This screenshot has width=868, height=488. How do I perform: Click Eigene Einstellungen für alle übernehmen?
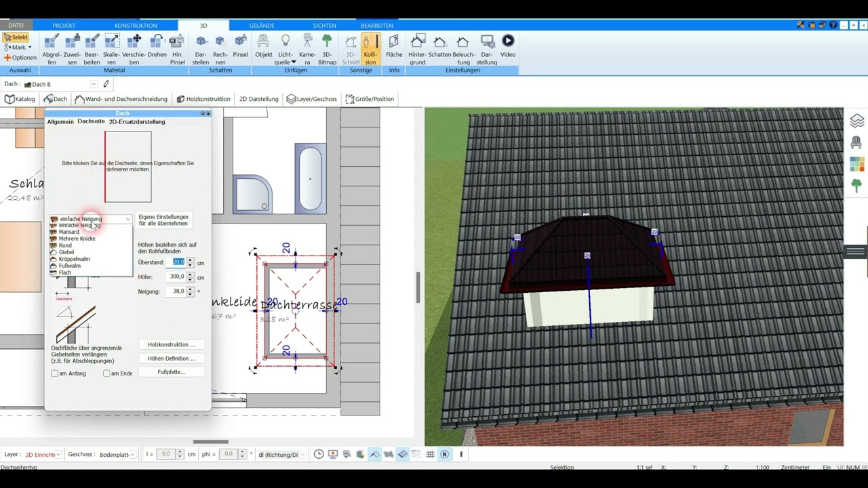(163, 220)
